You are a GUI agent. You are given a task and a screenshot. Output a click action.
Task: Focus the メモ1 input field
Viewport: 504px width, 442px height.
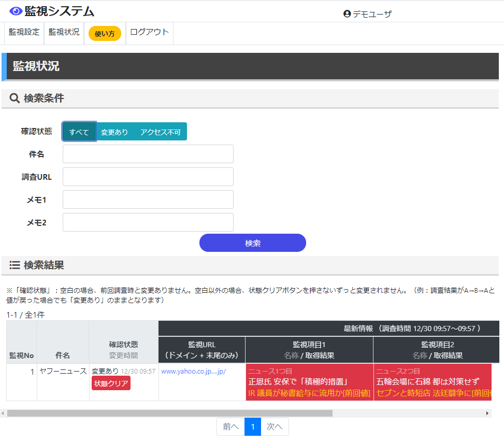(148, 199)
